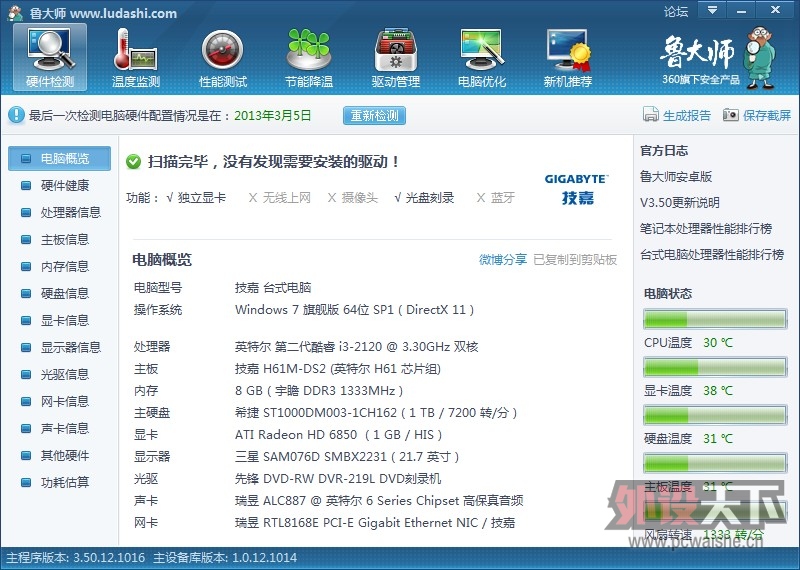Open the 新机推荐 new PC recommendations
This screenshot has width=800, height=570.
(568, 58)
